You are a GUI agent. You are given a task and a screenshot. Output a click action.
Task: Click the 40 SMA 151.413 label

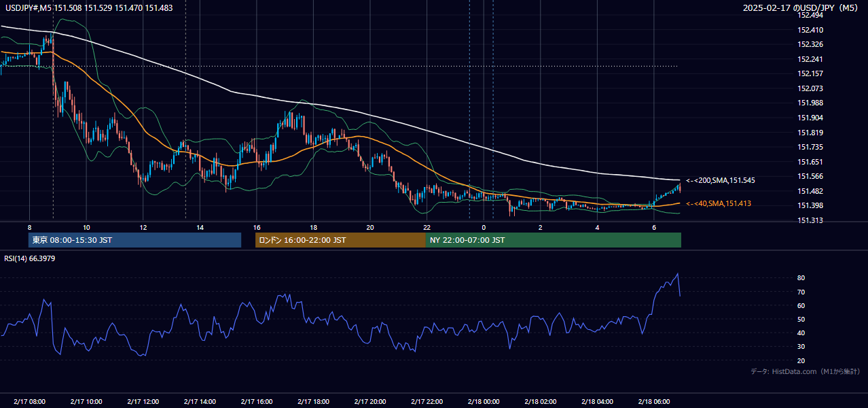pyautogui.click(x=719, y=203)
